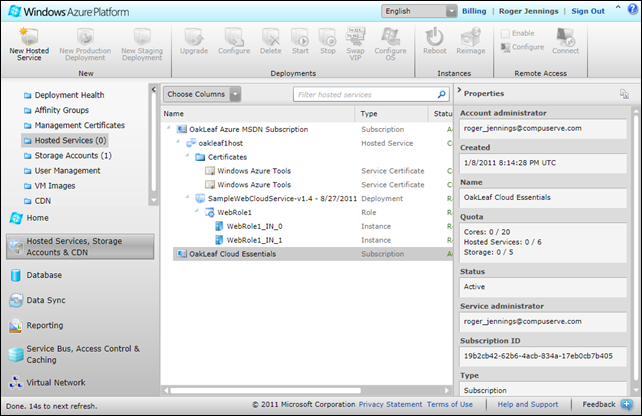Open the Choose Columns dropdown
The image size is (642, 416).
[x=201, y=94]
